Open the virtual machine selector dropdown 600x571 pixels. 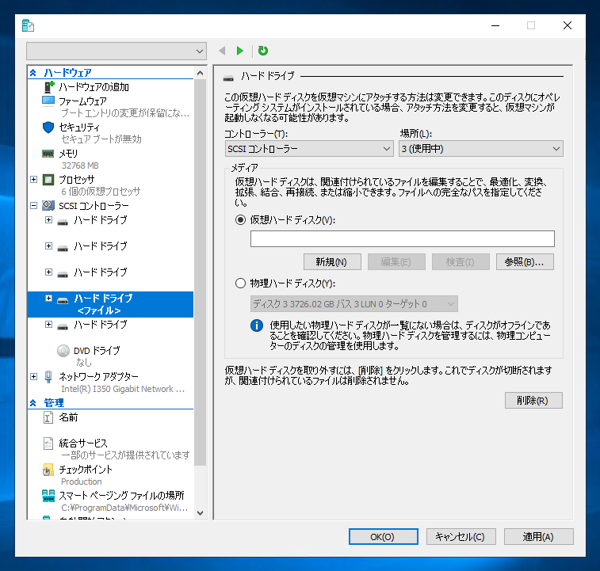click(x=116, y=51)
